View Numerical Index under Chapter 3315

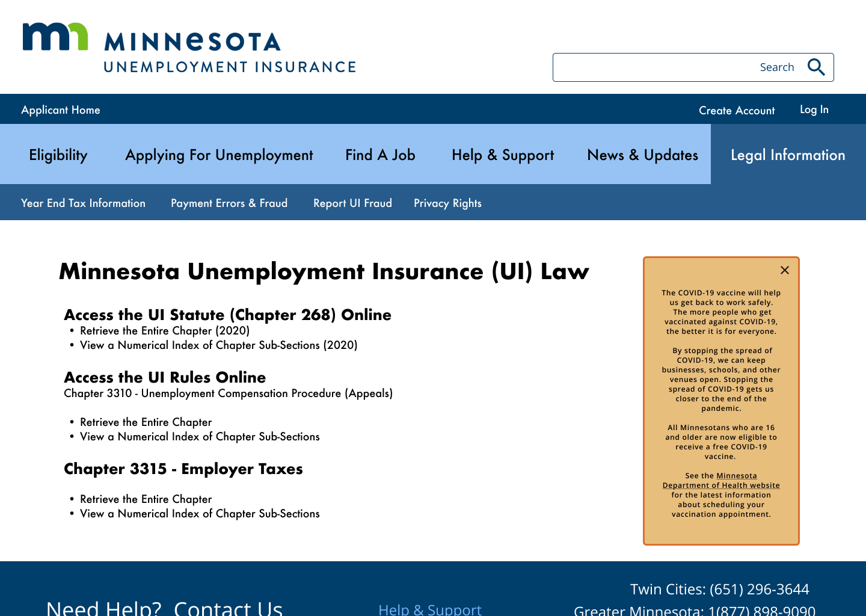tap(200, 514)
